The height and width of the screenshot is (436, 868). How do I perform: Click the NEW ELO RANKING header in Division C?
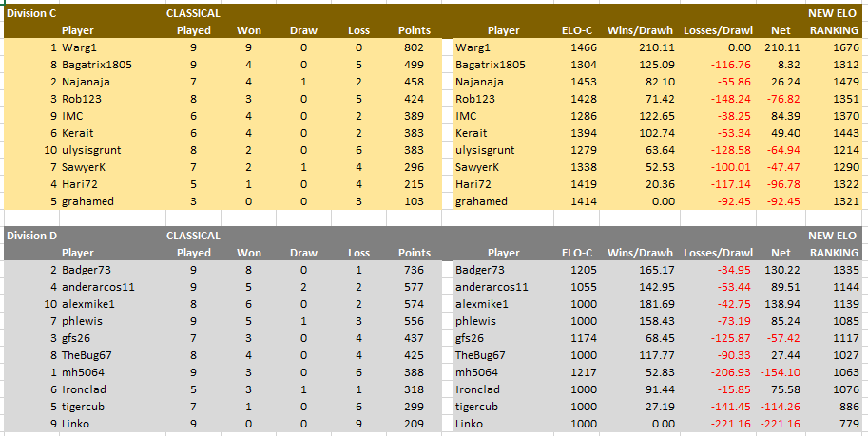833,22
